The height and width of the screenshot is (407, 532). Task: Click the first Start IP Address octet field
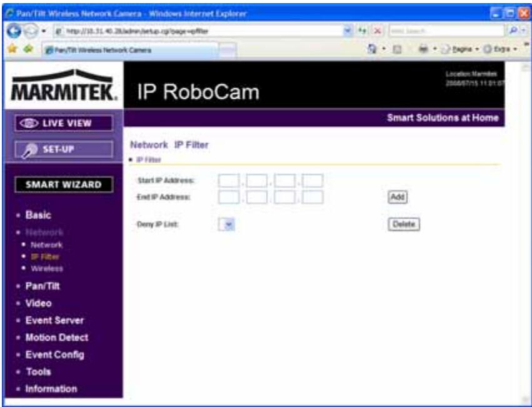pyautogui.click(x=229, y=180)
